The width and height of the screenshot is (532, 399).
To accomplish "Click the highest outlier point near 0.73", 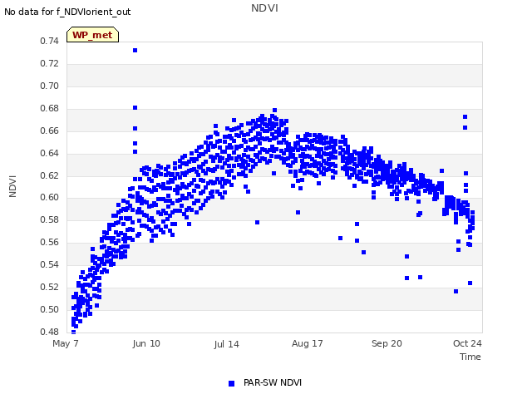I will click(135, 50).
